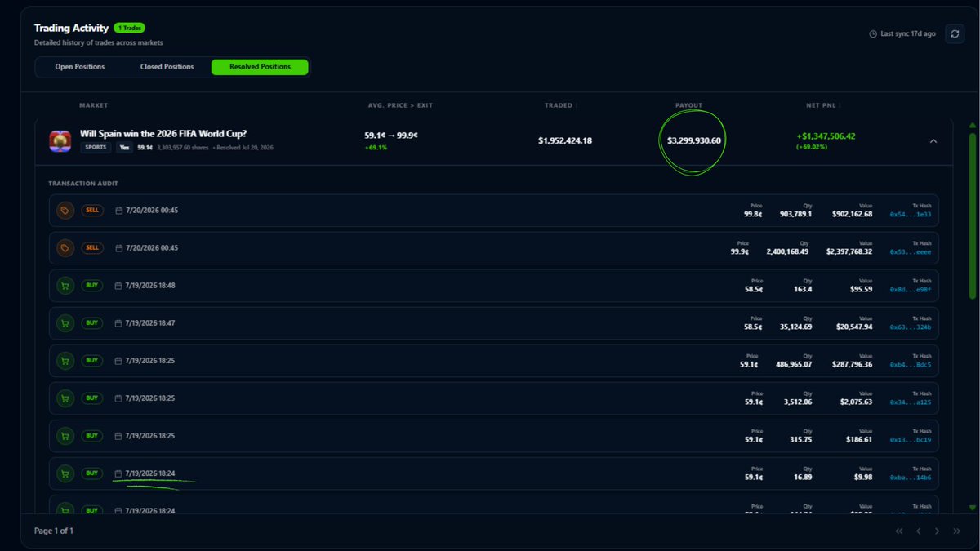980x551 pixels.
Task: Open tx hash 0x8d...e98f link
Action: (x=911, y=290)
